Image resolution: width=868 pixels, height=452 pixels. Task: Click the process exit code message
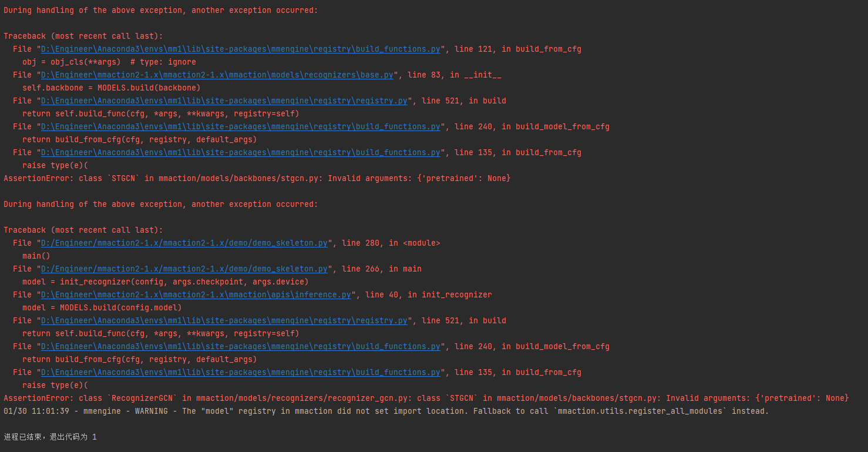point(50,437)
